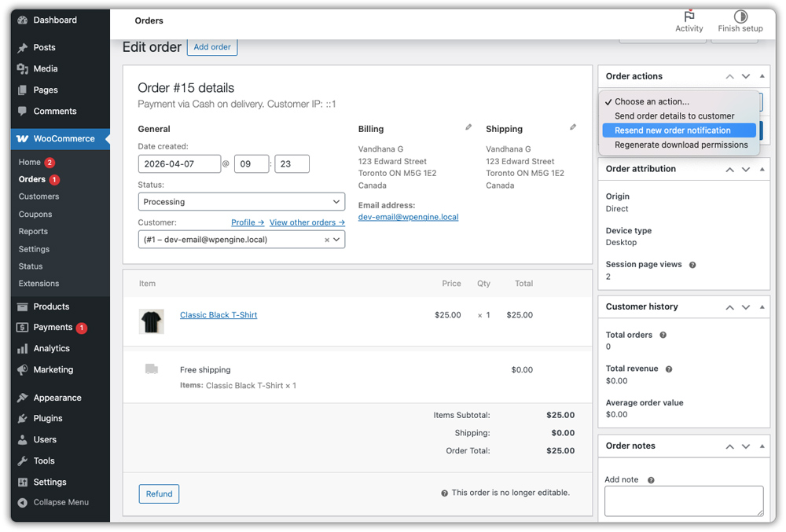
Task: Choose Regenerate download permissions action
Action: [680, 145]
